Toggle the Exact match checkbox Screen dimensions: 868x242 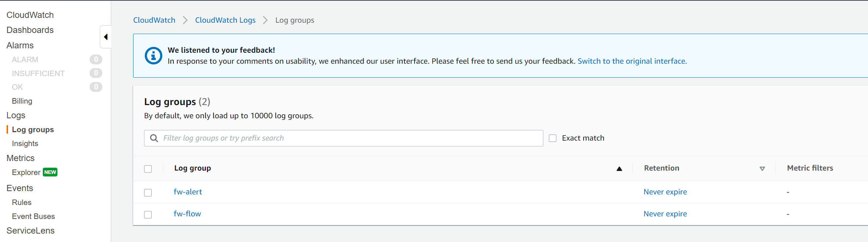pos(553,138)
